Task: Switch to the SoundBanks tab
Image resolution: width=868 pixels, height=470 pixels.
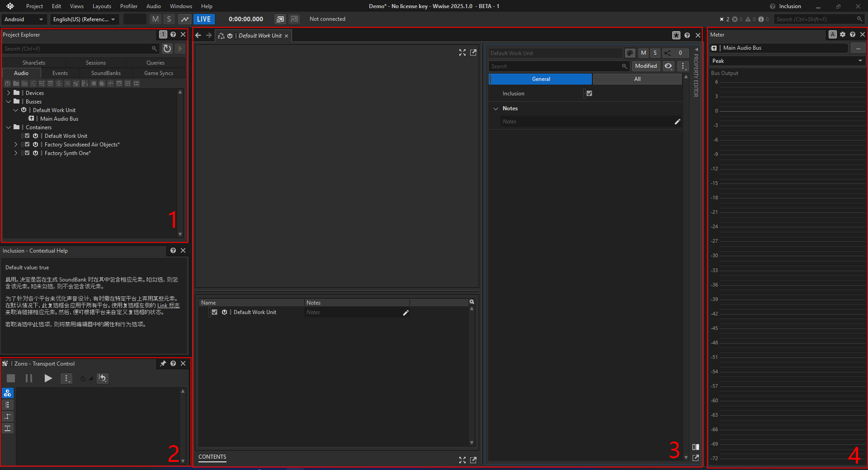Action: pyautogui.click(x=106, y=73)
